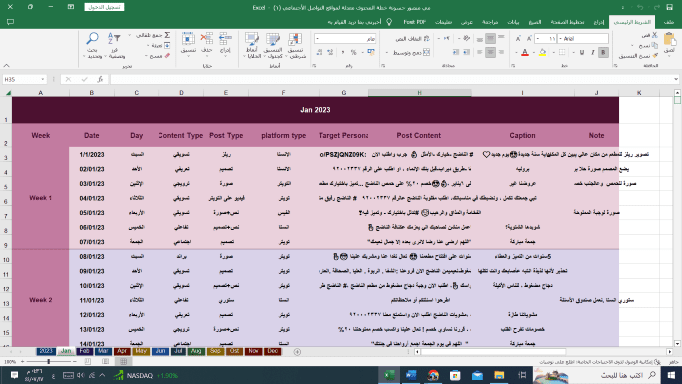This screenshot has width=682, height=384.
Task: Select the Week 1 merged cell
Action: pyautogui.click(x=40, y=198)
